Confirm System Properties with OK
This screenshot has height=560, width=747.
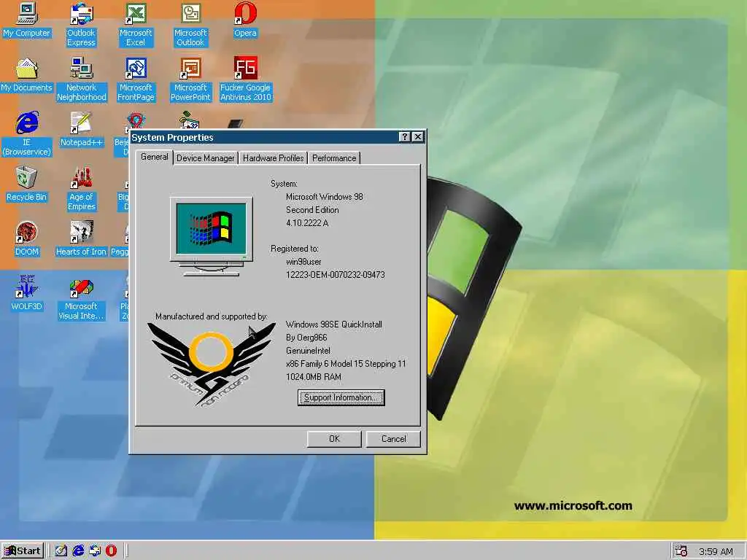point(334,439)
